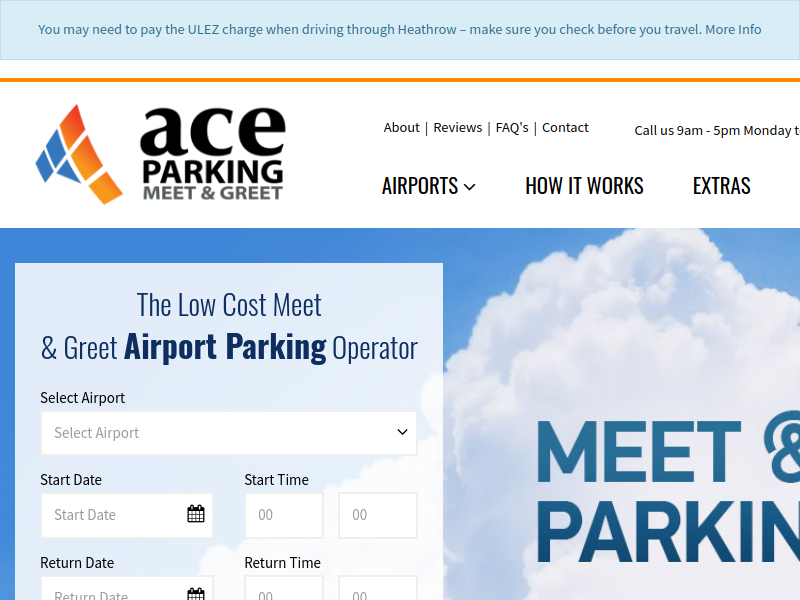Click the More Info link about ULEZ

731,29
